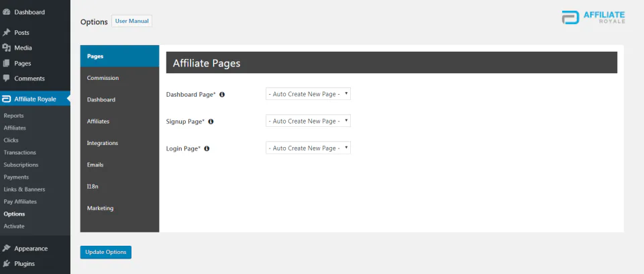Open Affiliates in sidebar submenu
Screen dimensions: 644x274
[x=15, y=128]
